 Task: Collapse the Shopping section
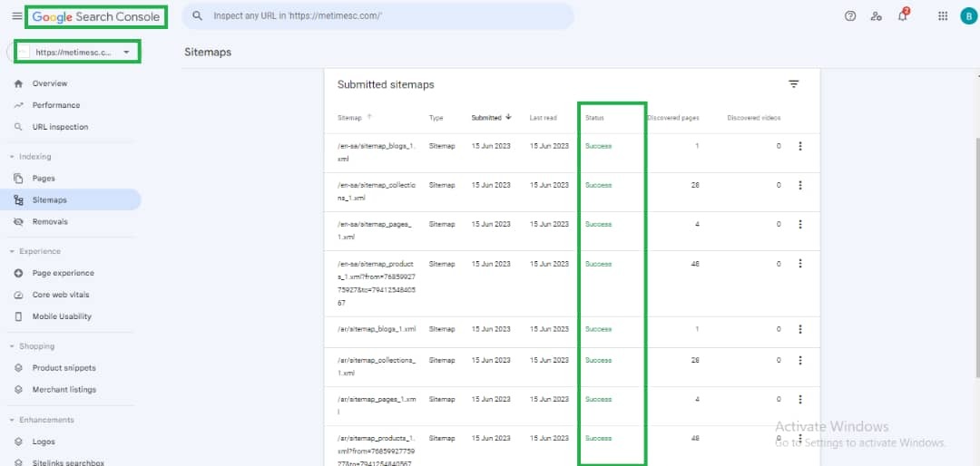click(x=12, y=346)
